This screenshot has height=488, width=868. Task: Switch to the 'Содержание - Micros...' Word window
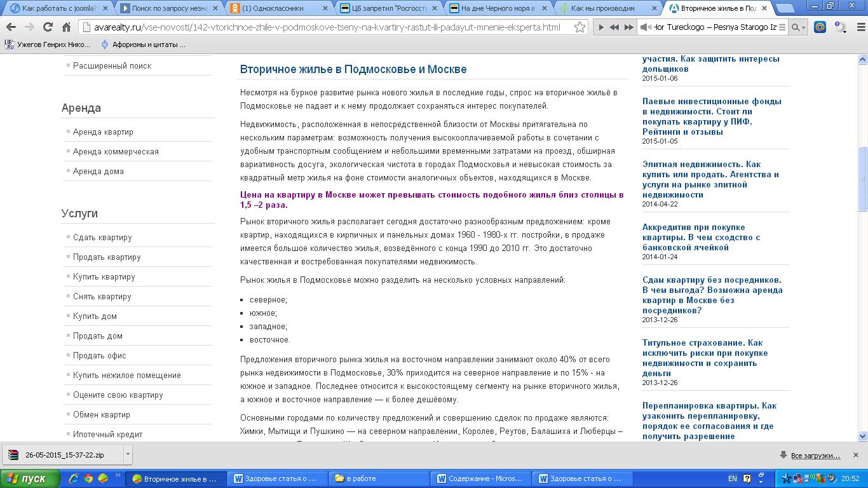point(480,478)
